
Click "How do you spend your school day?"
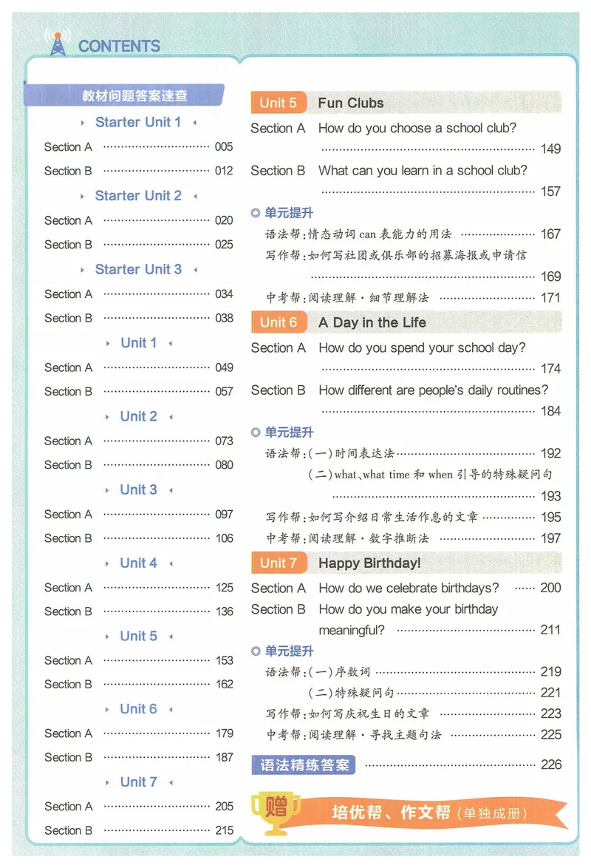tap(423, 347)
